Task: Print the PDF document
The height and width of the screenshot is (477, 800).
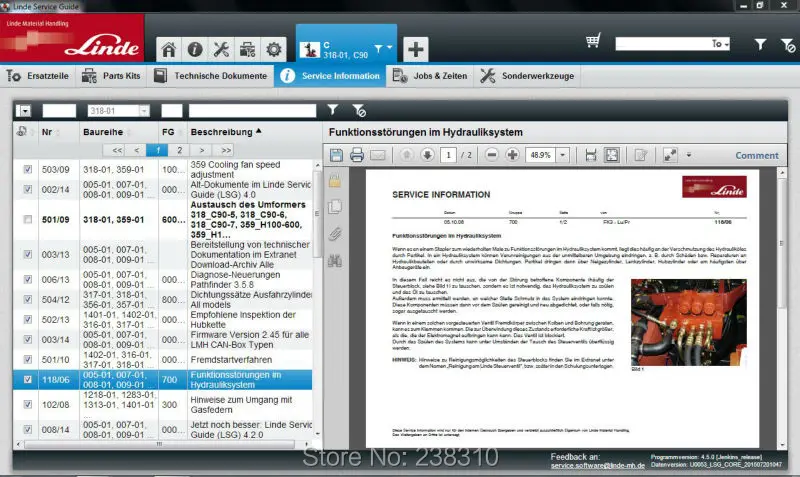Action: tap(357, 155)
